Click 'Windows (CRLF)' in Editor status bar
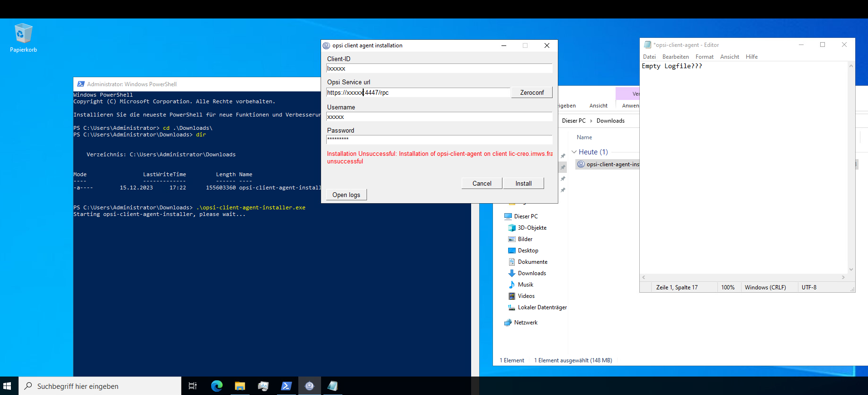The image size is (868, 395). tap(765, 287)
